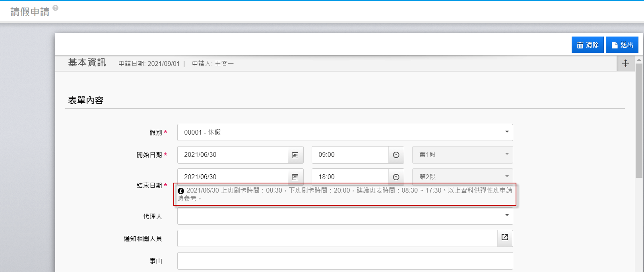Click the end time field showing 18:00
Screen dimensions: 644x272
pyautogui.click(x=350, y=177)
